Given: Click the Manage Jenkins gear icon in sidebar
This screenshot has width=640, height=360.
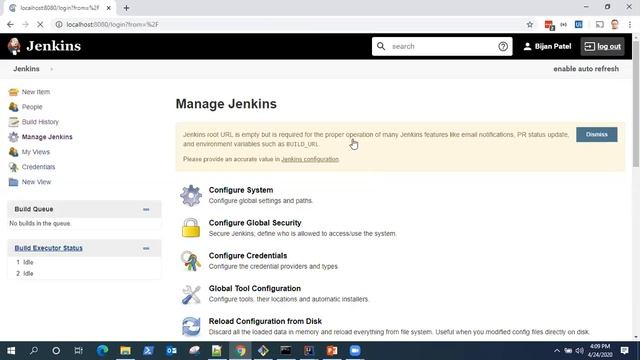Looking at the screenshot, I should [13, 137].
